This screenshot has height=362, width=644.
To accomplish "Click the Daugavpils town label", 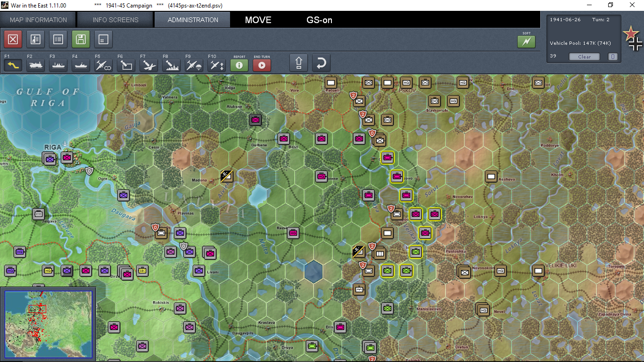I will [x=242, y=333].
